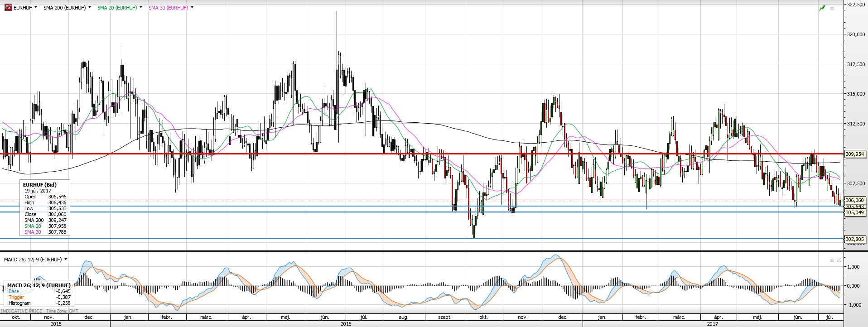Click the 2016 year label on timeline
Viewport: 868px width, 327px height.
pos(346,323)
